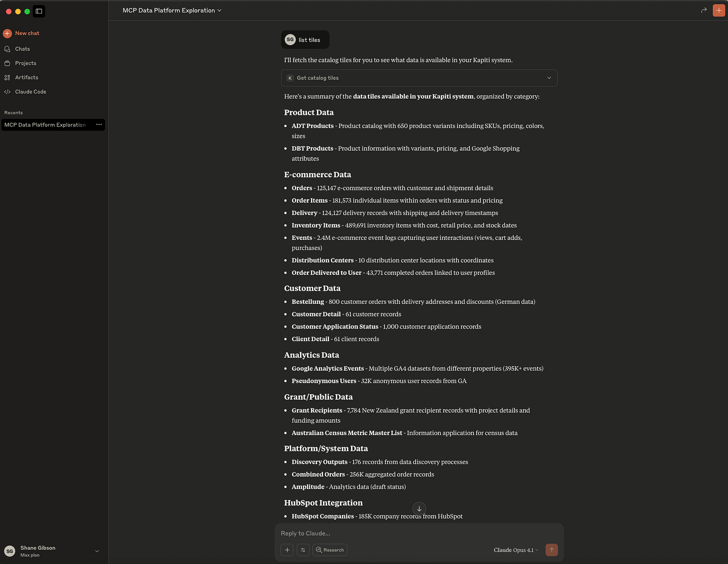Go to Artifacts in sidebar

coord(26,77)
